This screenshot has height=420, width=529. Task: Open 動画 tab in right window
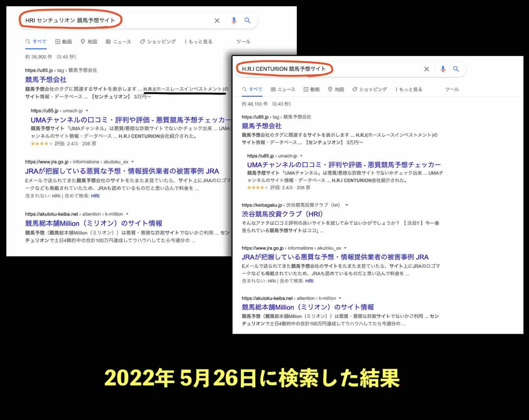[x=312, y=89]
